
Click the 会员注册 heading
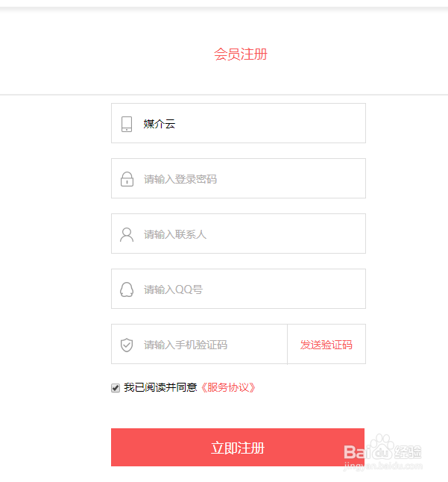pos(240,54)
